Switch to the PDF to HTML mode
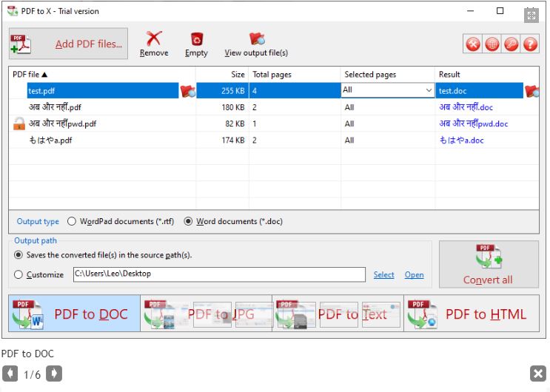This screenshot has width=550, height=392. pos(472,314)
